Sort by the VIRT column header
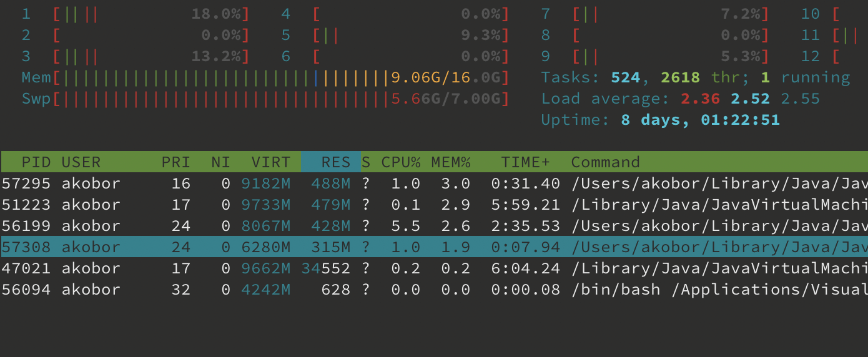The height and width of the screenshot is (357, 868). pos(271,162)
